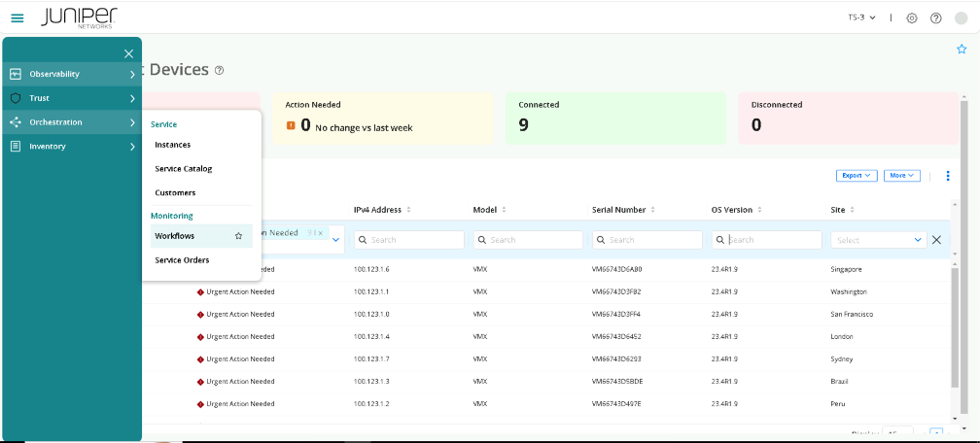The image size is (980, 443).
Task: Click the Orchestration nodes icon
Action: (16, 122)
